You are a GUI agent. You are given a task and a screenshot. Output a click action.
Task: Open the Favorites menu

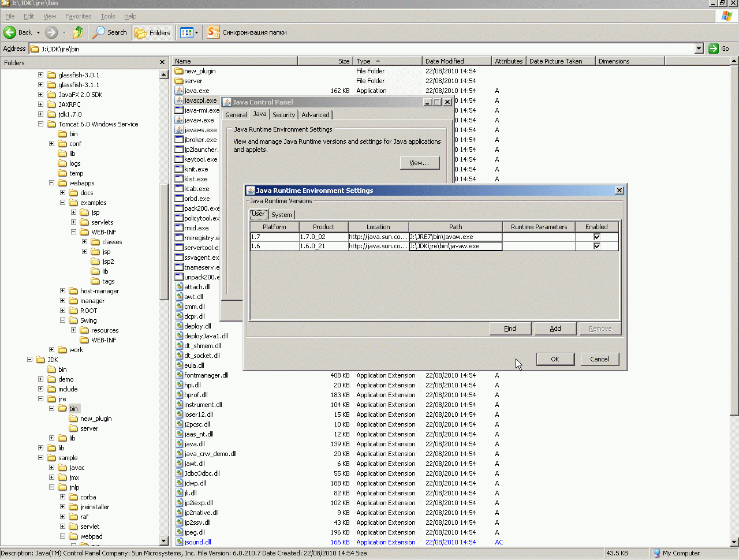79,16
